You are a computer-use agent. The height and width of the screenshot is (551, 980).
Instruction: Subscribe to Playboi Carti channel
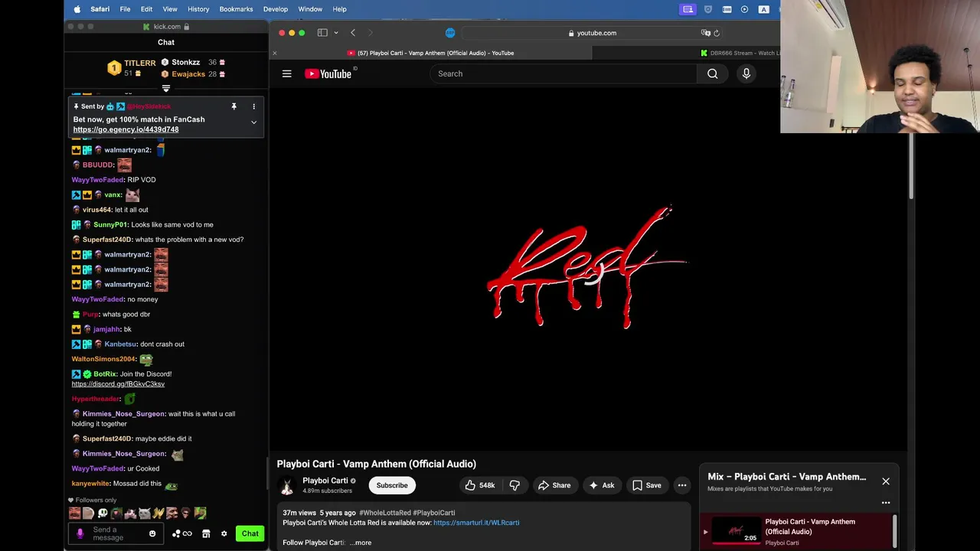point(392,485)
